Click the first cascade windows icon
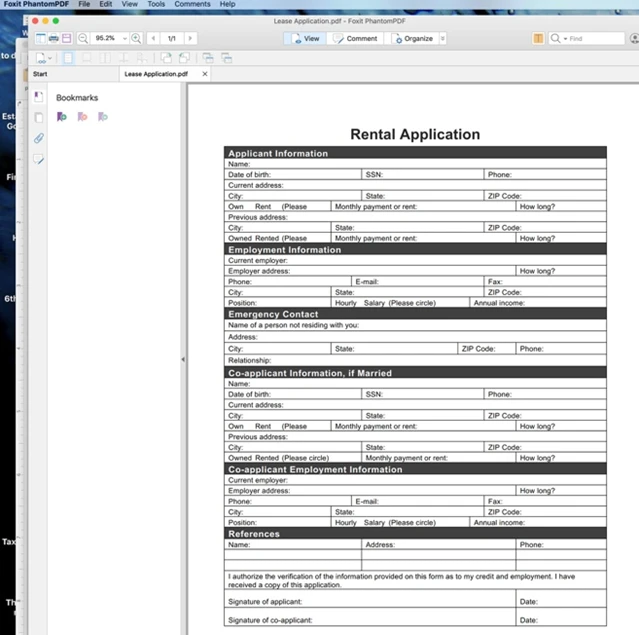This screenshot has height=635, width=639. (x=208, y=58)
